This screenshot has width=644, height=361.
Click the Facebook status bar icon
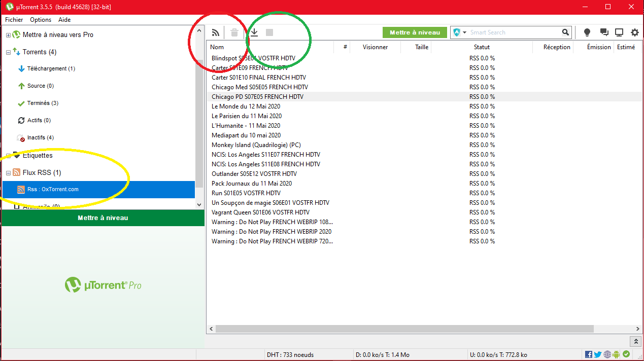pos(589,354)
